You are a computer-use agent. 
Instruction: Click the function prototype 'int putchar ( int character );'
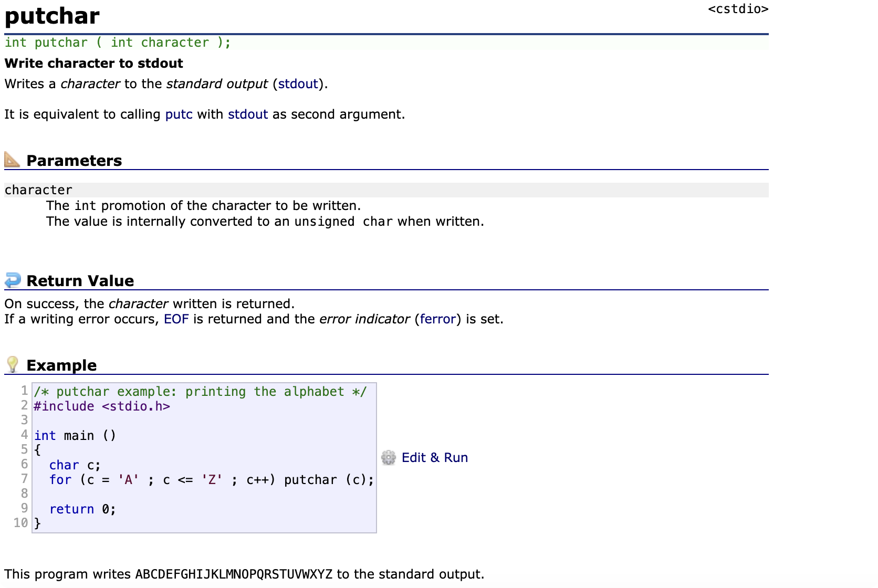tap(118, 43)
